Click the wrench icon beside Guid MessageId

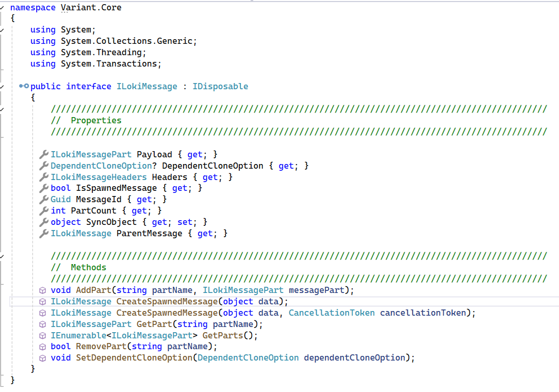(44, 200)
